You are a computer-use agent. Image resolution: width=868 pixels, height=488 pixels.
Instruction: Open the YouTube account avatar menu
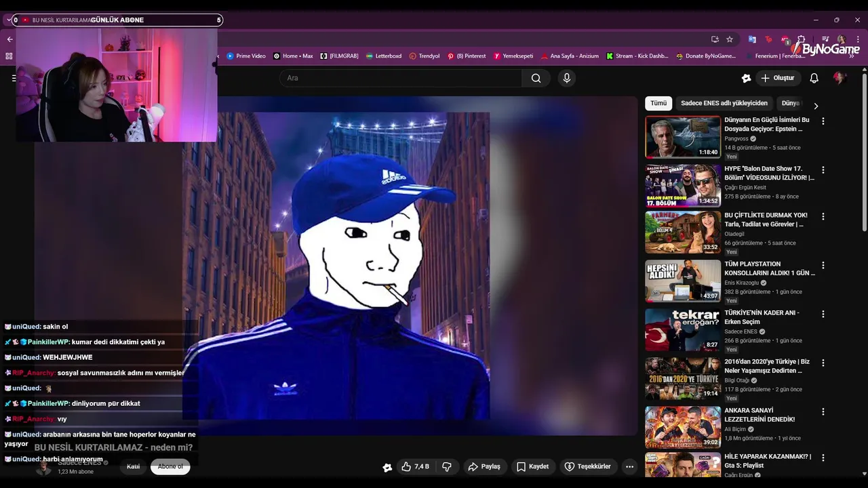(x=840, y=78)
